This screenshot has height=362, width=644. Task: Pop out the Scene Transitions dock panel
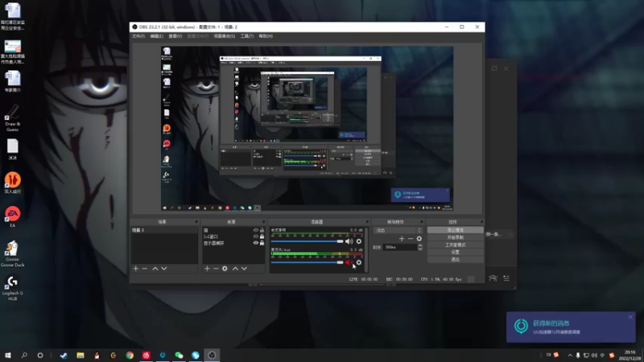tap(421, 222)
